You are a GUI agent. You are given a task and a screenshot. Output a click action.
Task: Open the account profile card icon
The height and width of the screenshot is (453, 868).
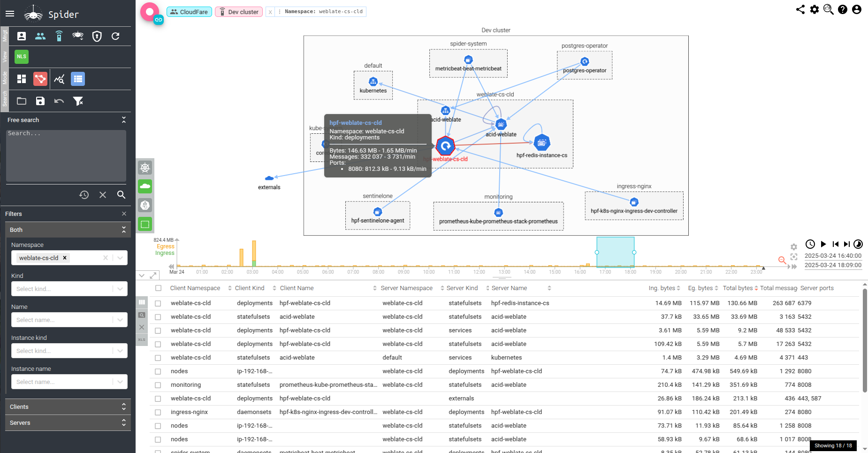tap(22, 36)
